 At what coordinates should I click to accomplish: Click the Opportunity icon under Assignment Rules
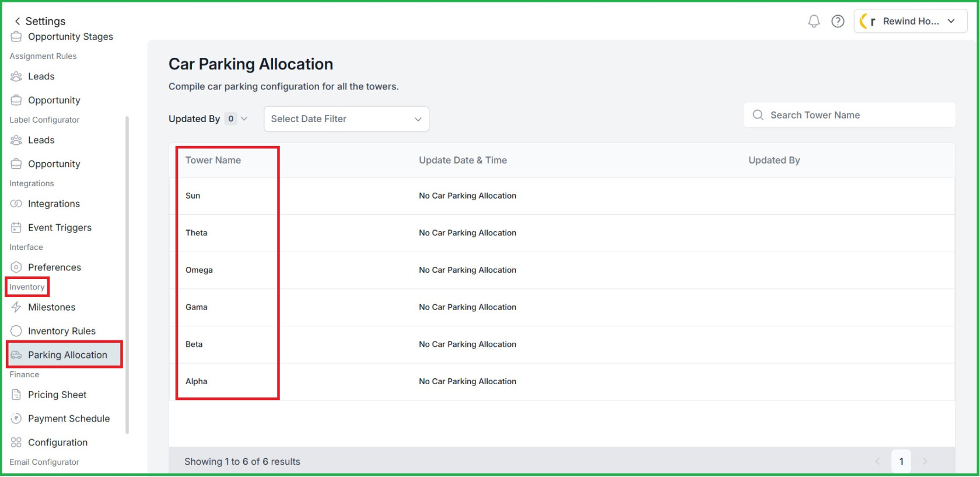[16, 100]
